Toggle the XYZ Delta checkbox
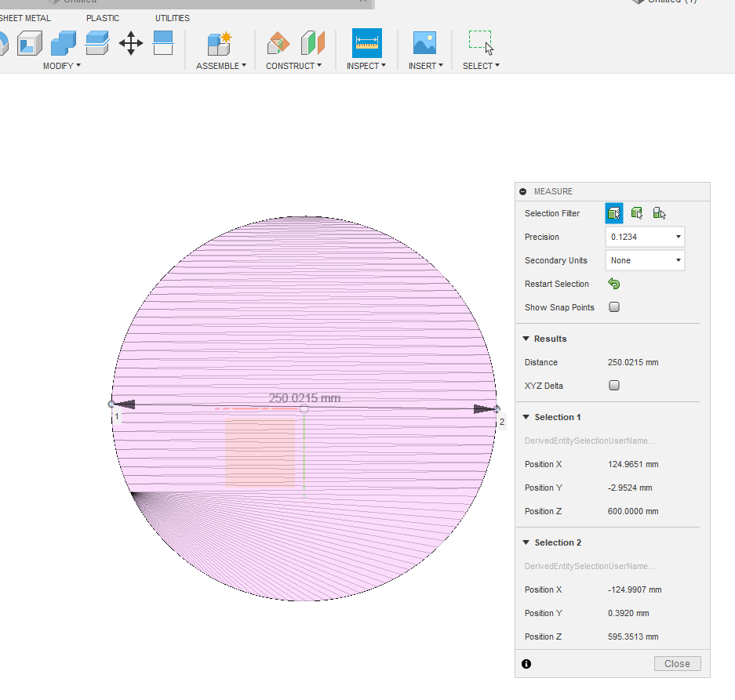The height and width of the screenshot is (700, 735). [614, 385]
